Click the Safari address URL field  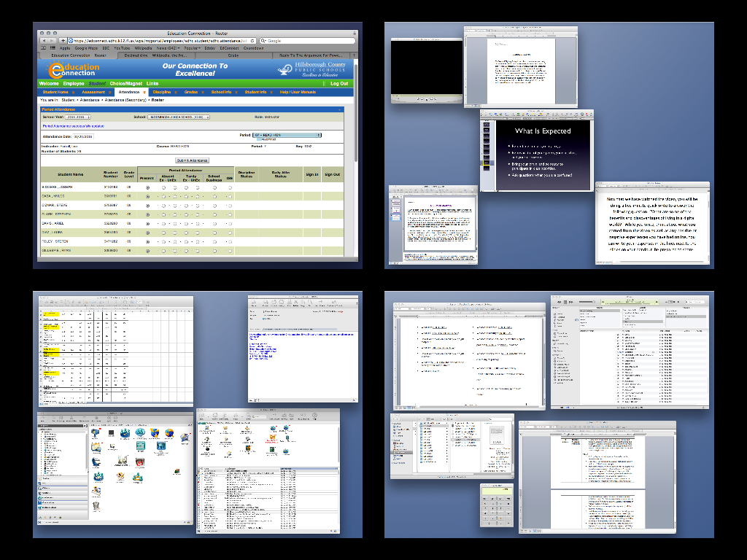click(x=162, y=41)
